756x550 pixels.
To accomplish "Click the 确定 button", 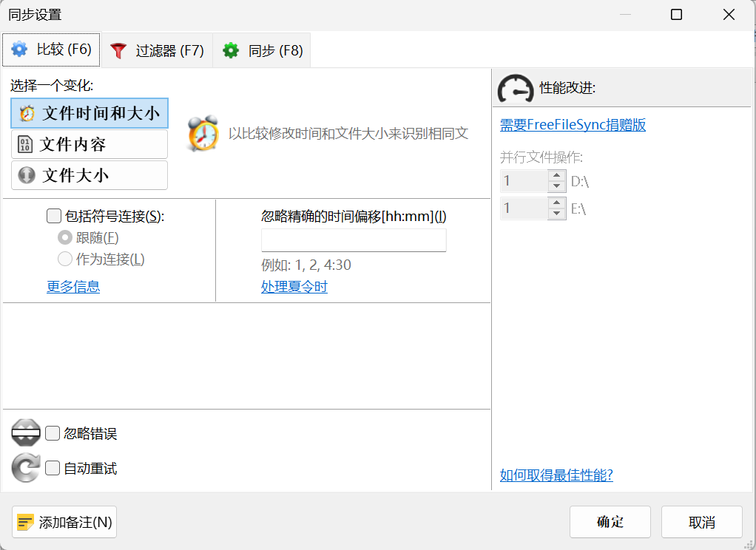I will pos(610,521).
